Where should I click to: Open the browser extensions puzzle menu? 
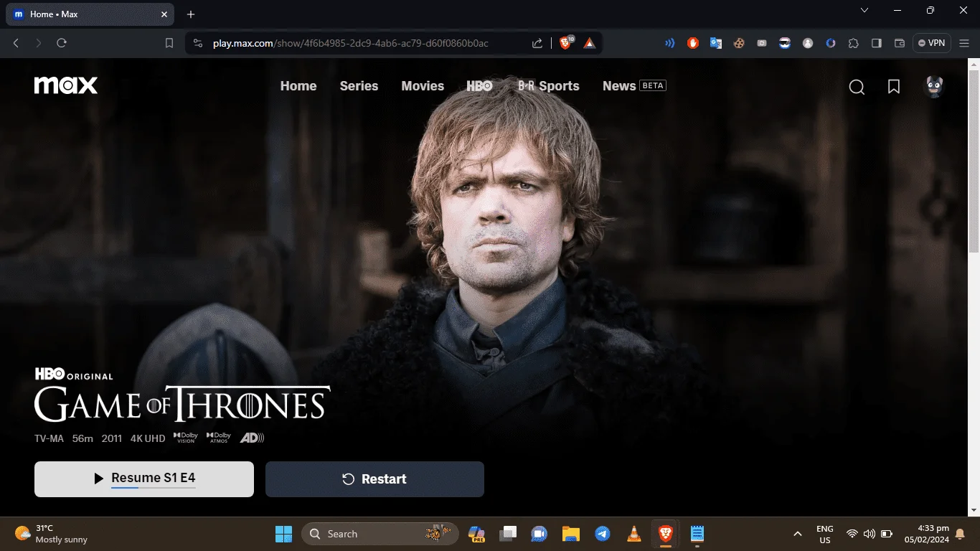click(x=853, y=43)
